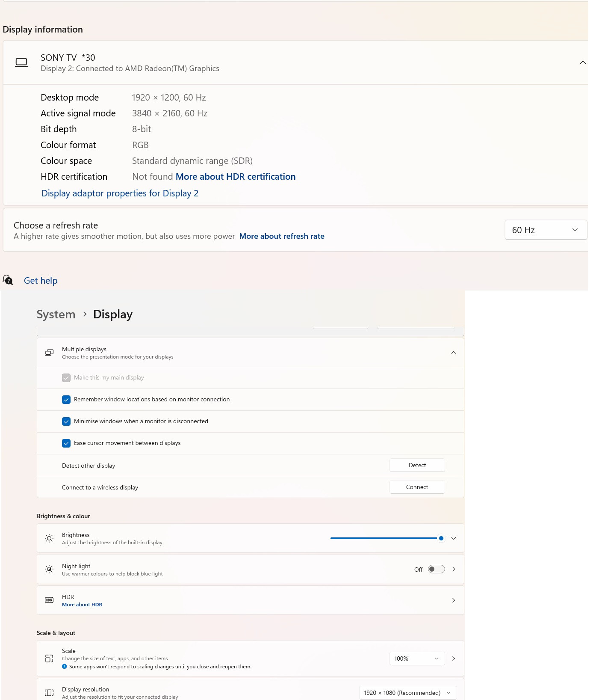Open the Display resolution dropdown

pyautogui.click(x=407, y=693)
